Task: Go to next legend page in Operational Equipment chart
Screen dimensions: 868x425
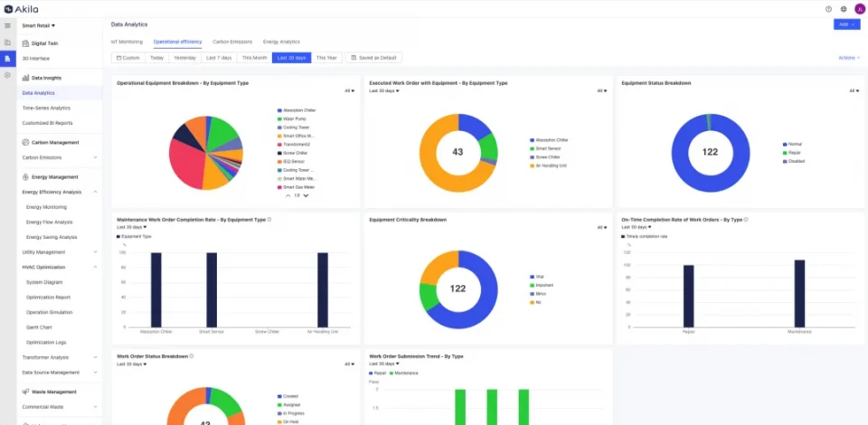Action: click(x=307, y=195)
